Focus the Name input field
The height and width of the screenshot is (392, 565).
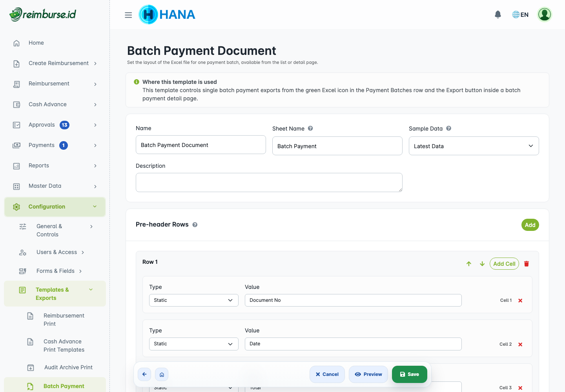point(201,145)
